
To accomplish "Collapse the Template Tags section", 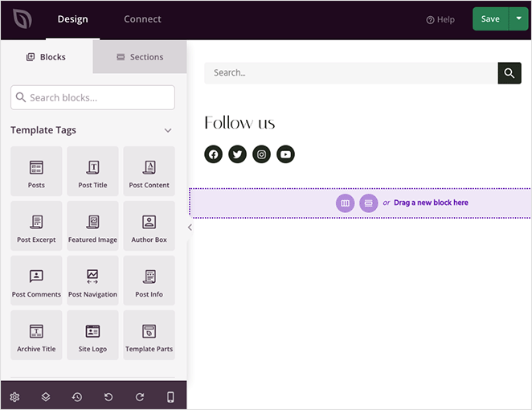I will (168, 130).
